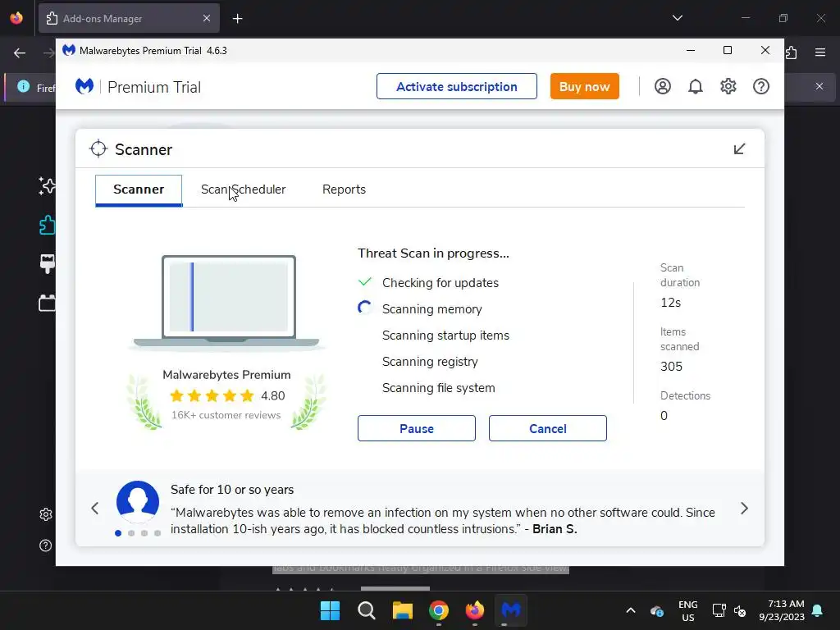The height and width of the screenshot is (630, 840).
Task: Dismiss the Firefox notification bar
Action: [819, 86]
